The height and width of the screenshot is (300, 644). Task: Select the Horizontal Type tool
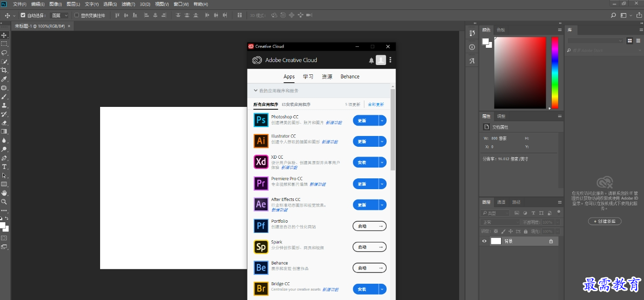point(4,167)
